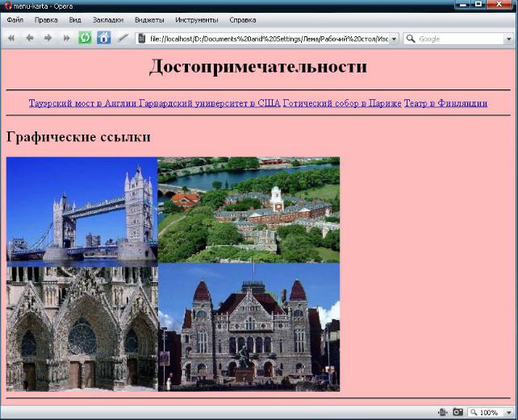Open the Справка menu
This screenshot has height=420, width=518.
click(x=243, y=20)
